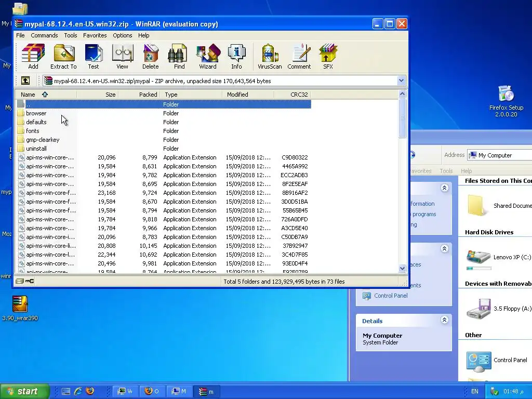The height and width of the screenshot is (399, 532).
Task: Select the fonts folder row
Action: [x=163, y=130]
